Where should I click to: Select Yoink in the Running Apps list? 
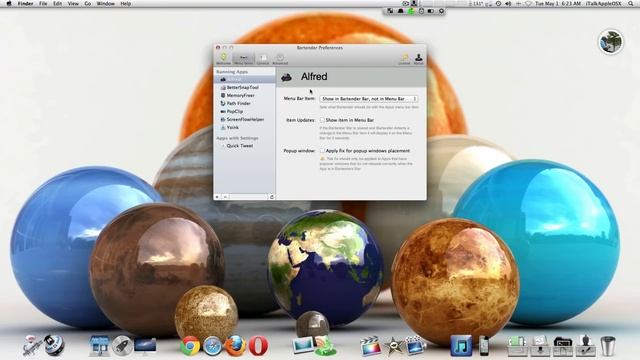(245, 127)
